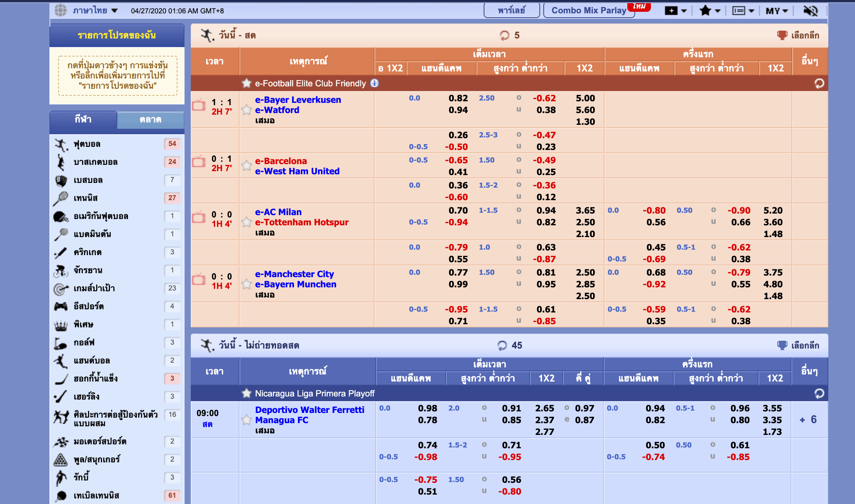Image resolution: width=855 pixels, height=504 pixels.
Task: Select the บาสเกตบอล (basketball) sport icon
Action: click(x=60, y=162)
